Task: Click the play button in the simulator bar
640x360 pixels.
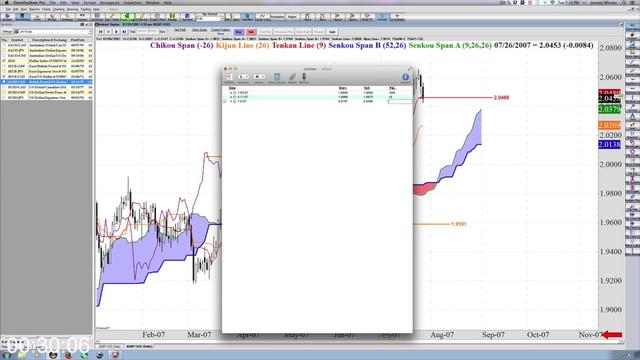Action: point(116,31)
